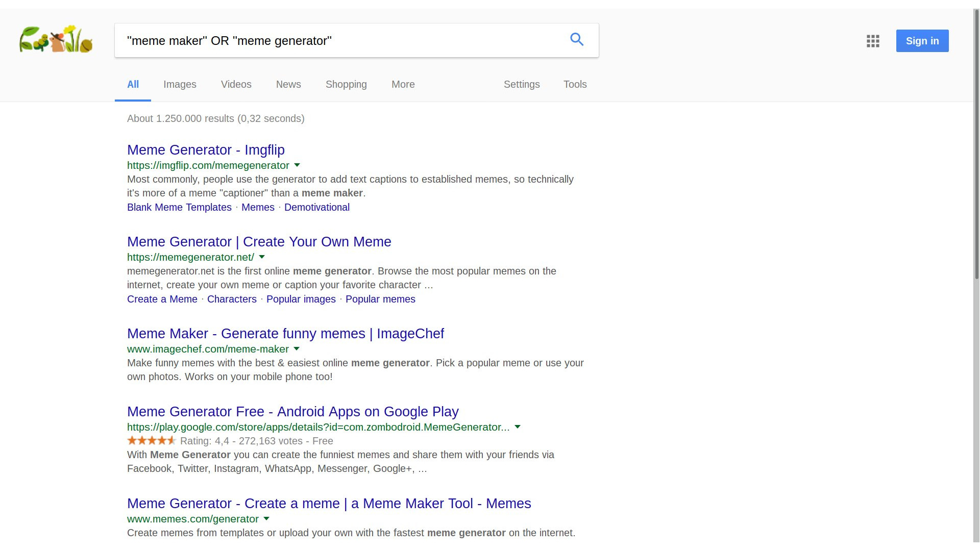The width and height of the screenshot is (980, 551).
Task: Expand memegenerator.net URL dropdown arrow
Action: pos(262,257)
